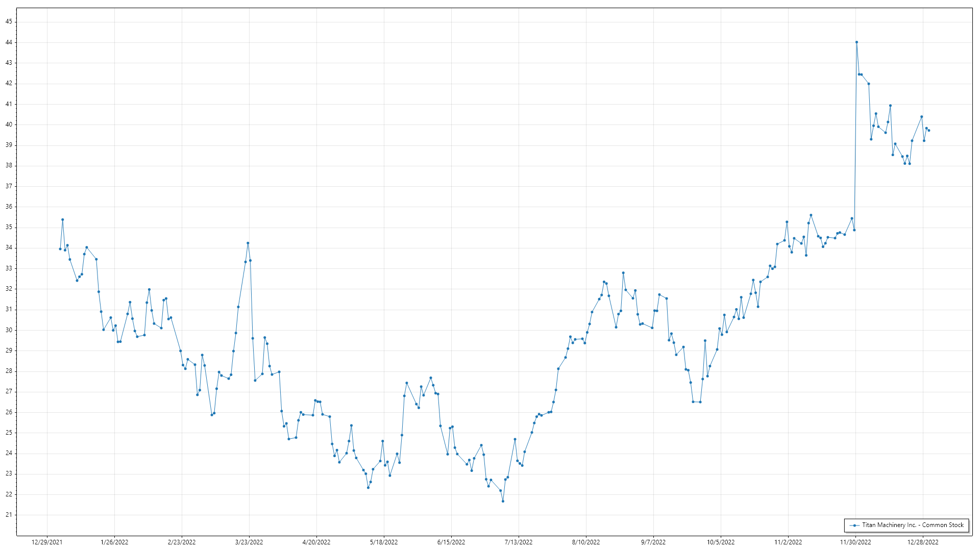Screen dimensions: 980x551
Task: Click the legend line marker icon
Action: pyautogui.click(x=854, y=525)
